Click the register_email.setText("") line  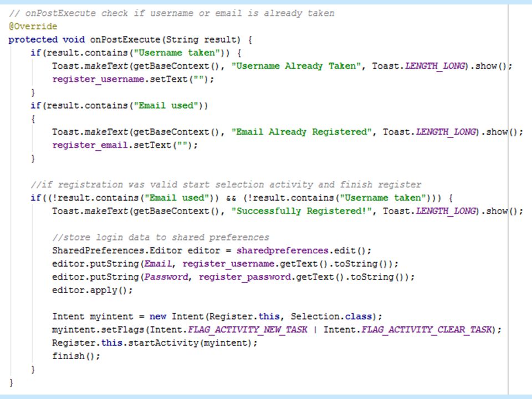coord(125,145)
